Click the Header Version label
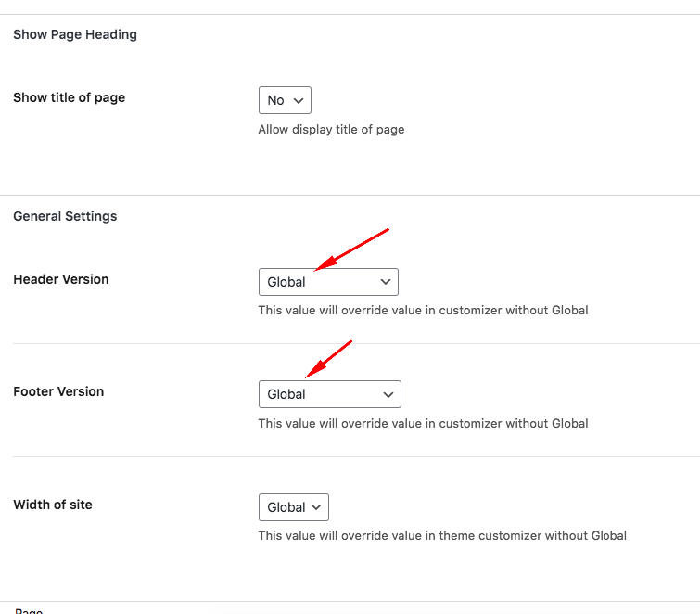 click(x=61, y=279)
